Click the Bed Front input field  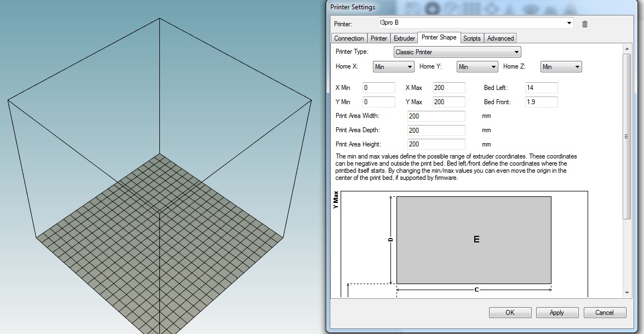click(541, 102)
